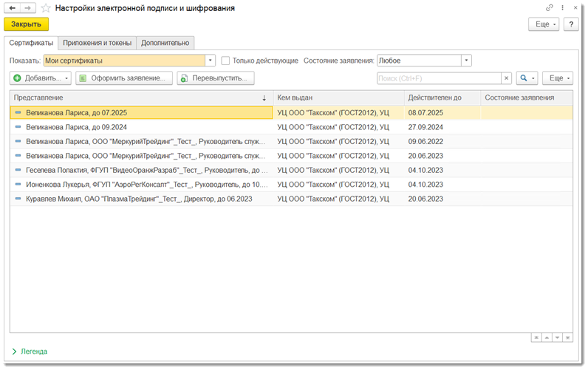Open help with the question mark button

(x=571, y=24)
